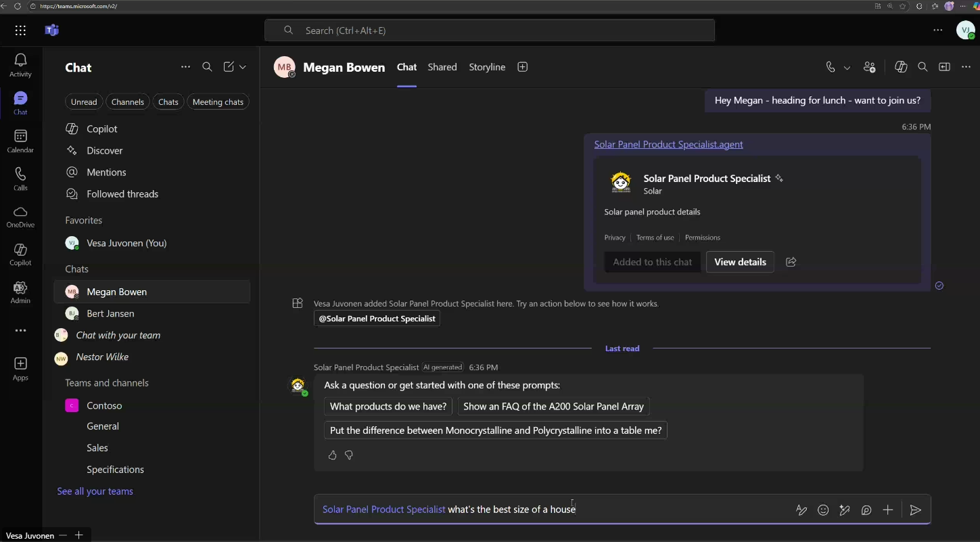
Task: Choose the What products do we have? prompt
Action: [x=388, y=407]
